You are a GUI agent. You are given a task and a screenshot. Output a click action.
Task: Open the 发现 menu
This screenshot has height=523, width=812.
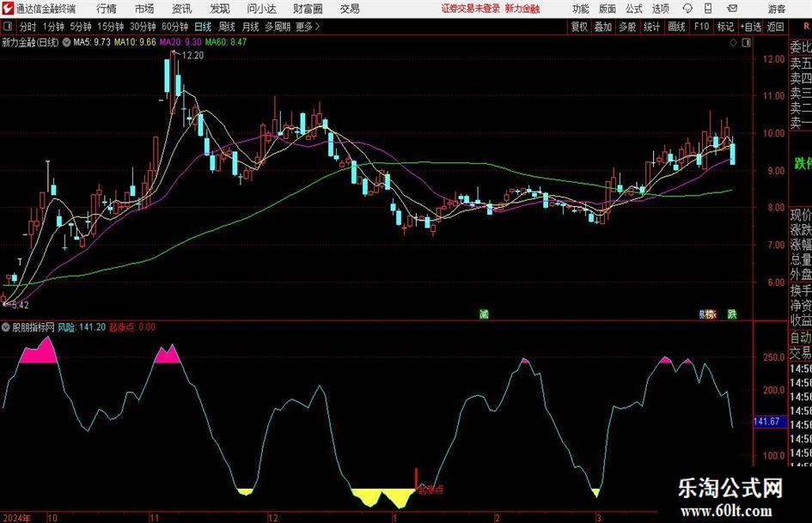coord(220,9)
